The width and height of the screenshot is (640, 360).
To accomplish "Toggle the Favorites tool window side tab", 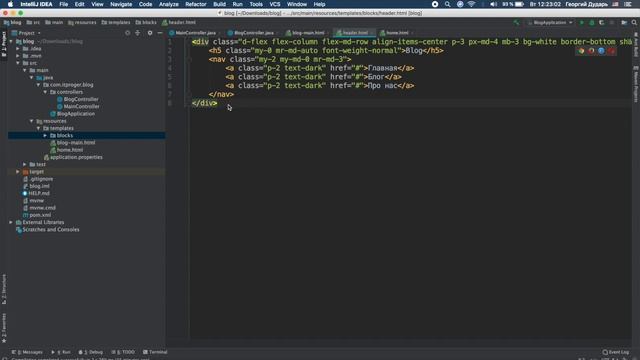I will click(4, 328).
